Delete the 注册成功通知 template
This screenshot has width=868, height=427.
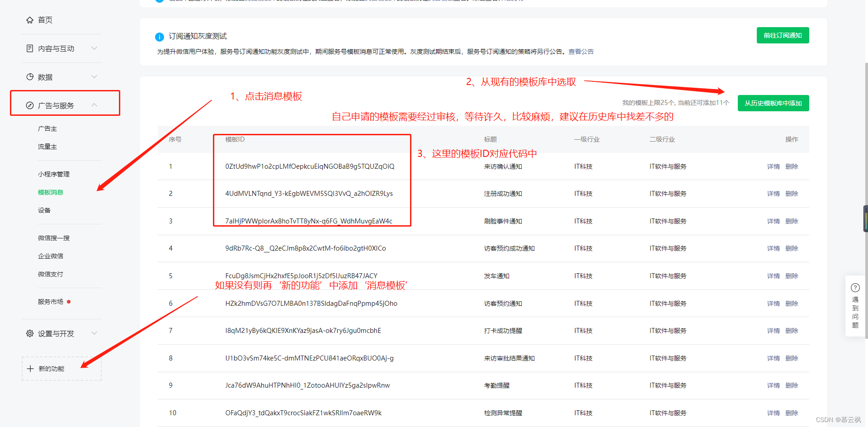click(792, 194)
